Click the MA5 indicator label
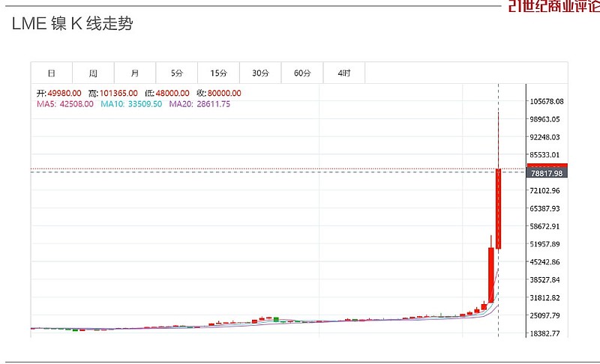 (65, 104)
